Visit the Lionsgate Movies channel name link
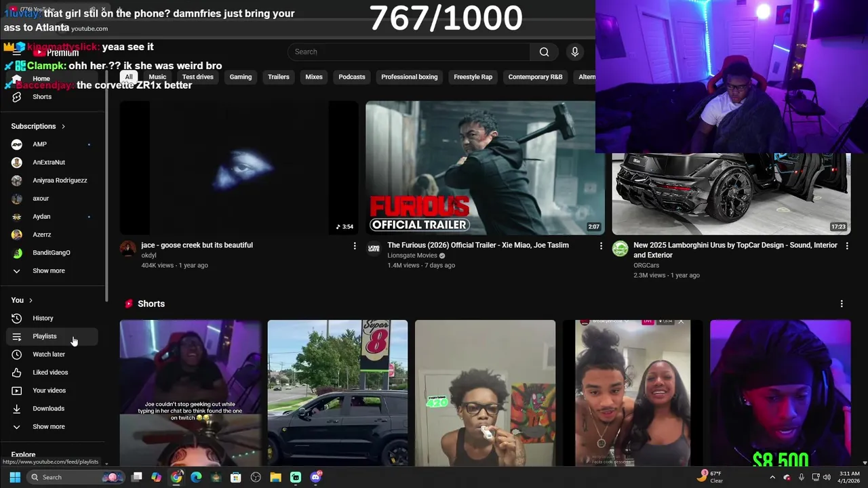868x488 pixels. coord(412,256)
